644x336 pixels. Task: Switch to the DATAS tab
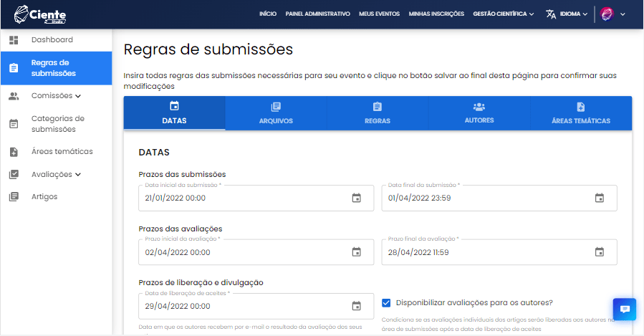pos(174,113)
